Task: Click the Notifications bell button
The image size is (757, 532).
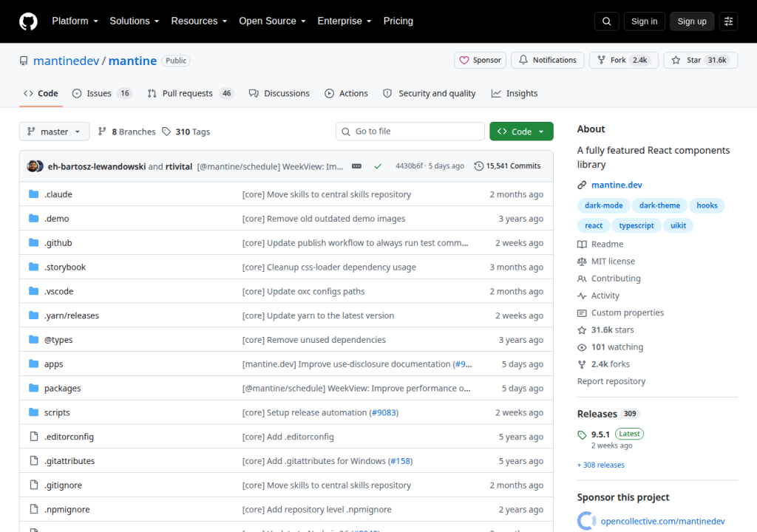Action: click(548, 61)
